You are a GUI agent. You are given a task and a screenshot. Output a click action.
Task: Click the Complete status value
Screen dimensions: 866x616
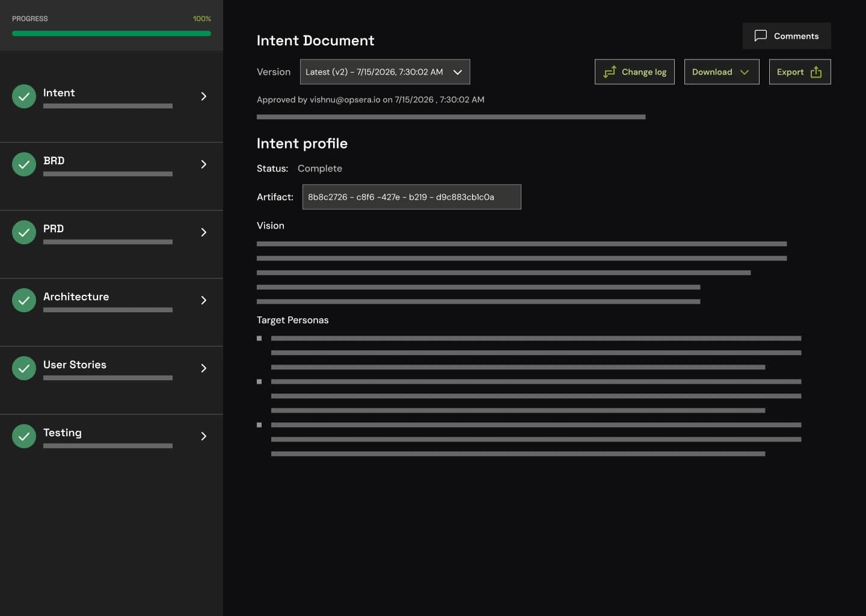pos(320,168)
